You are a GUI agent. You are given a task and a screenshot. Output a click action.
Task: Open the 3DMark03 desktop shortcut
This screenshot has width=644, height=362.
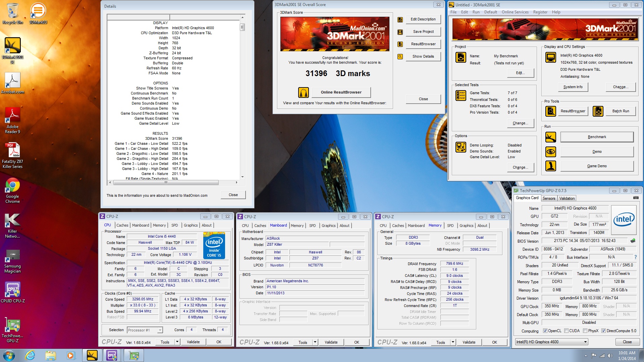[38, 13]
